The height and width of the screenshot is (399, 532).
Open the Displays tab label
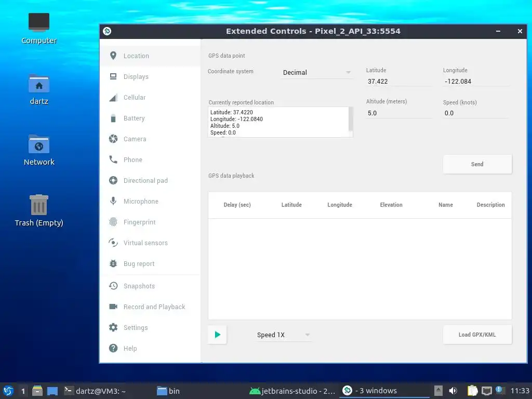pyautogui.click(x=136, y=77)
